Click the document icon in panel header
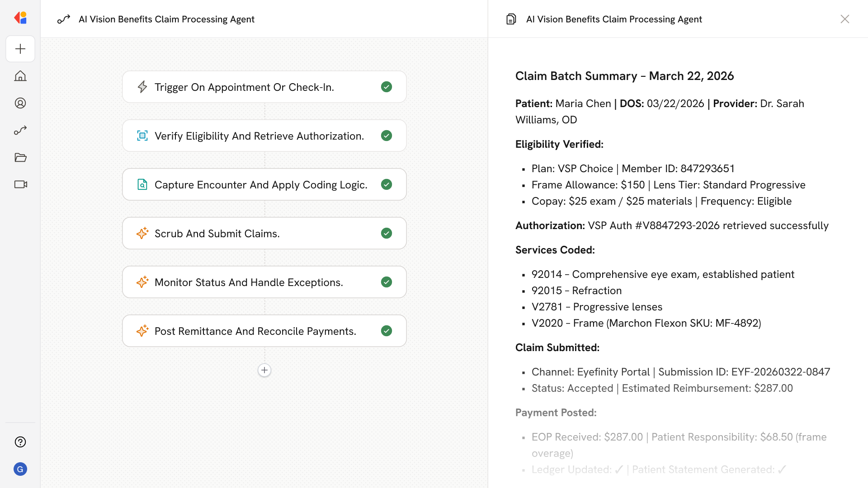Screen dimensions: 868x488 [x=511, y=19]
